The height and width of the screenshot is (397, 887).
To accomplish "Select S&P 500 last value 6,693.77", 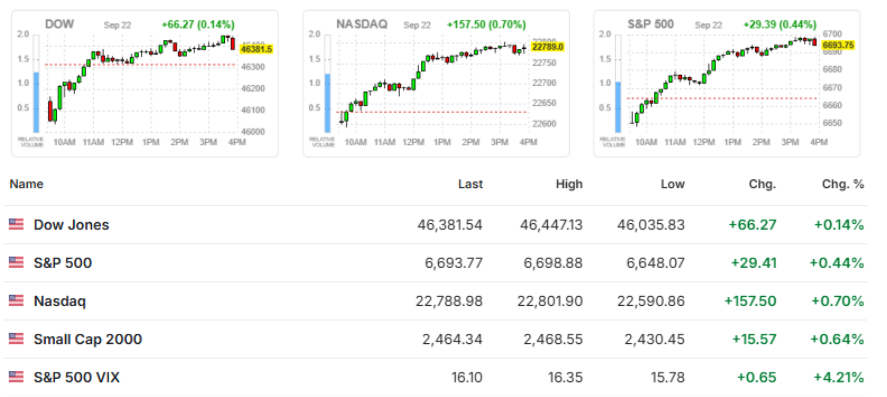I will point(454,262).
